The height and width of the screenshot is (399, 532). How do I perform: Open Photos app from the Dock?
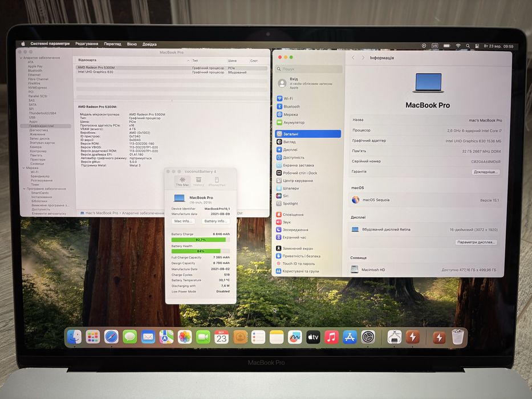[x=185, y=337]
